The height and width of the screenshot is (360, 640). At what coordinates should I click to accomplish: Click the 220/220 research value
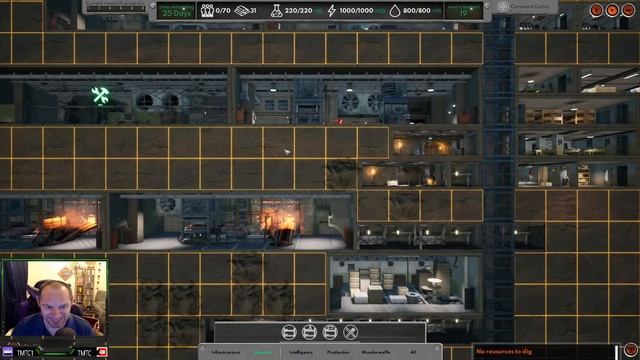298,11
